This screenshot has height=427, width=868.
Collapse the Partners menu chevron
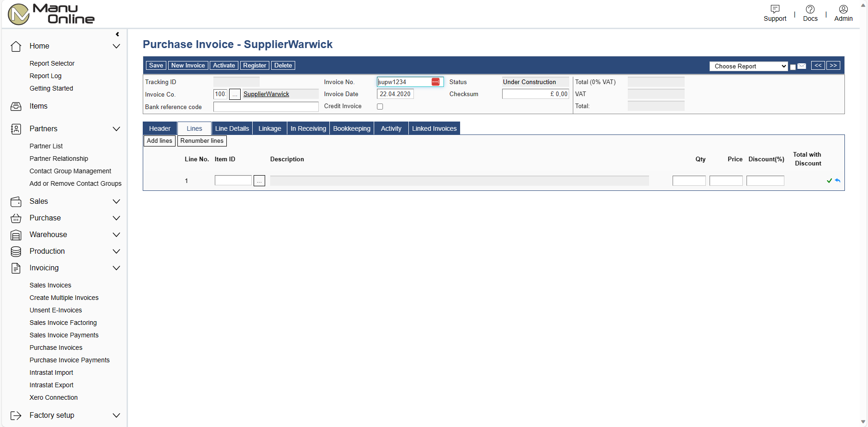tap(116, 129)
